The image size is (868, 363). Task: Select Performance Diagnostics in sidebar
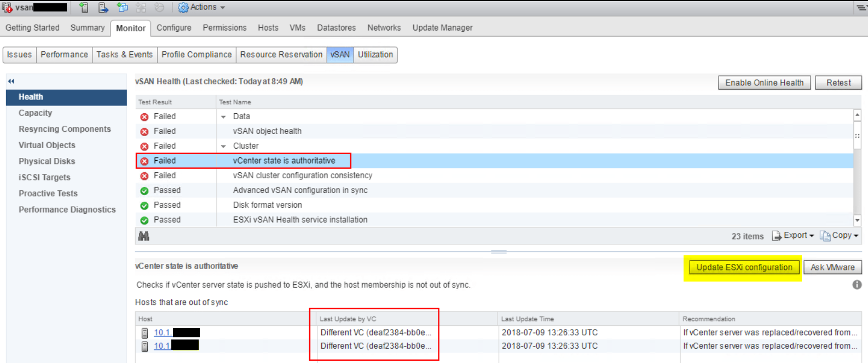(67, 210)
